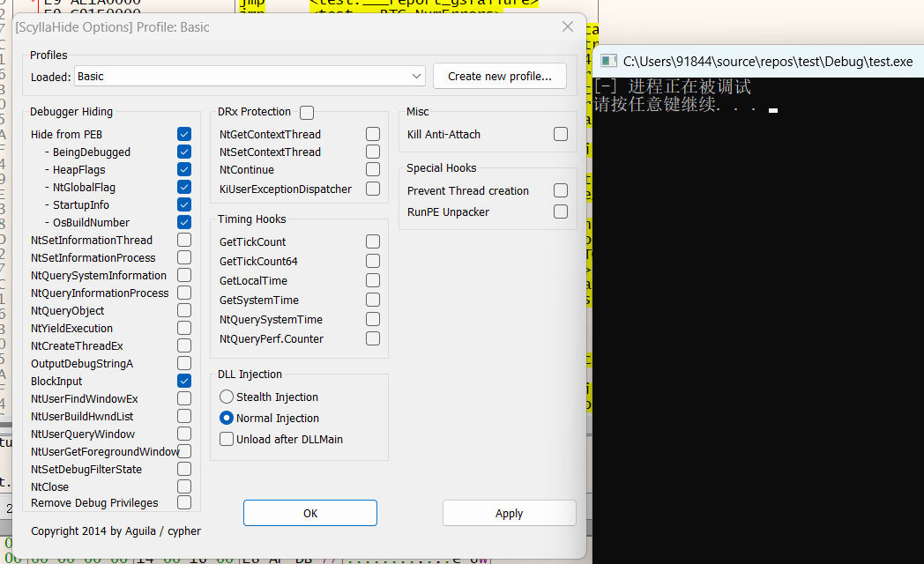924x564 pixels.
Task: Enable NtQueryInformationProcess checkbox
Action: pos(184,293)
